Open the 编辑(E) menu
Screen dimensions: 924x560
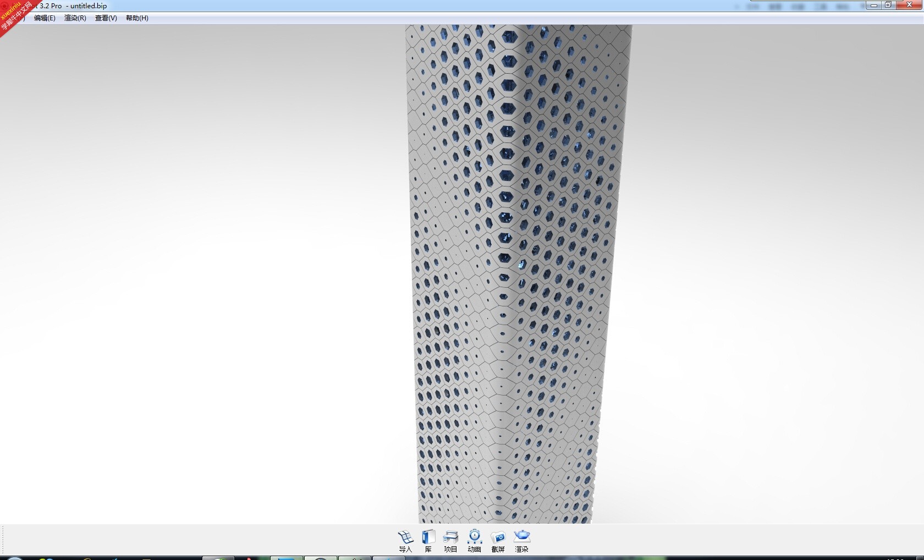click(x=45, y=18)
